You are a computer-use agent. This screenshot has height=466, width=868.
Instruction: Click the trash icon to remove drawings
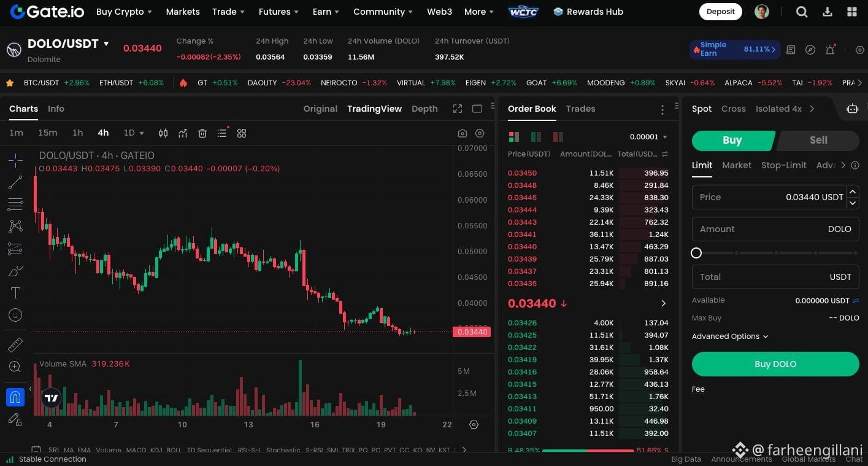pos(202,133)
